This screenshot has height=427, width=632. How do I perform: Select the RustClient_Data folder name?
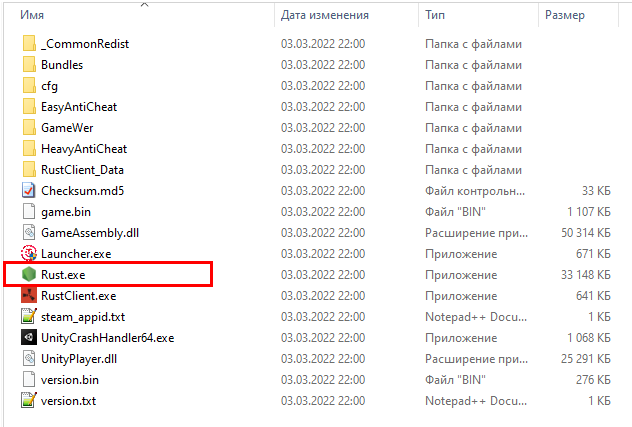point(82,169)
